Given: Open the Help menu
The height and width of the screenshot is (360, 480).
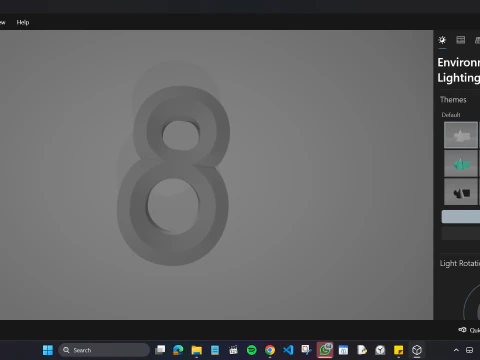Looking at the screenshot, I should 23,22.
